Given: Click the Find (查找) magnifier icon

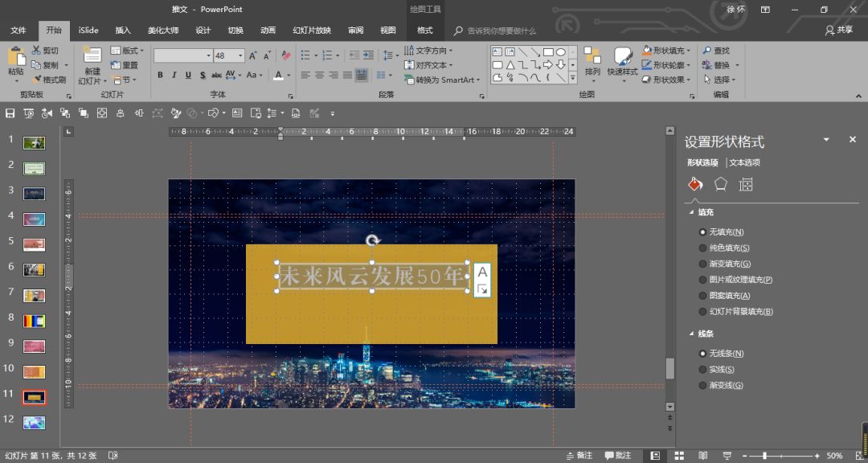Looking at the screenshot, I should (707, 51).
